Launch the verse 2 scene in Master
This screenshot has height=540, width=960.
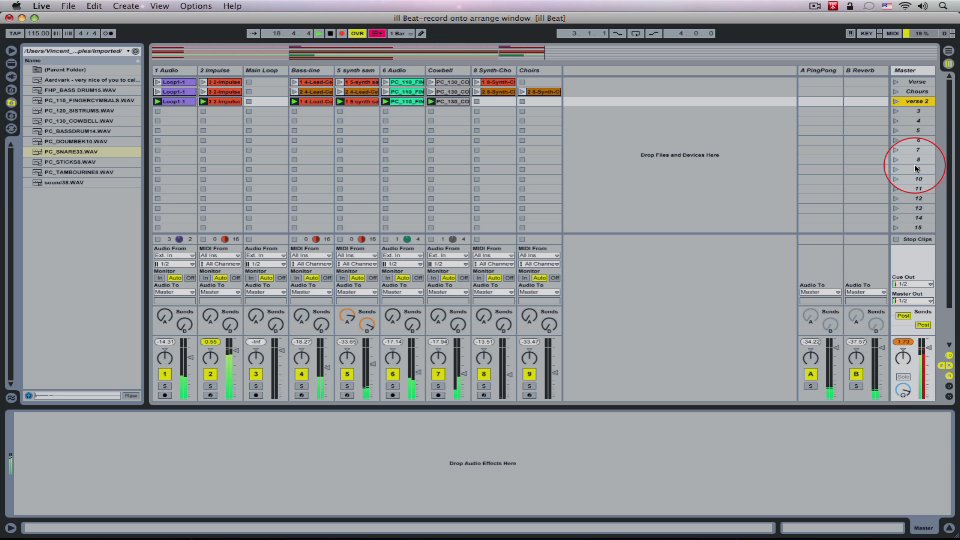pos(896,101)
